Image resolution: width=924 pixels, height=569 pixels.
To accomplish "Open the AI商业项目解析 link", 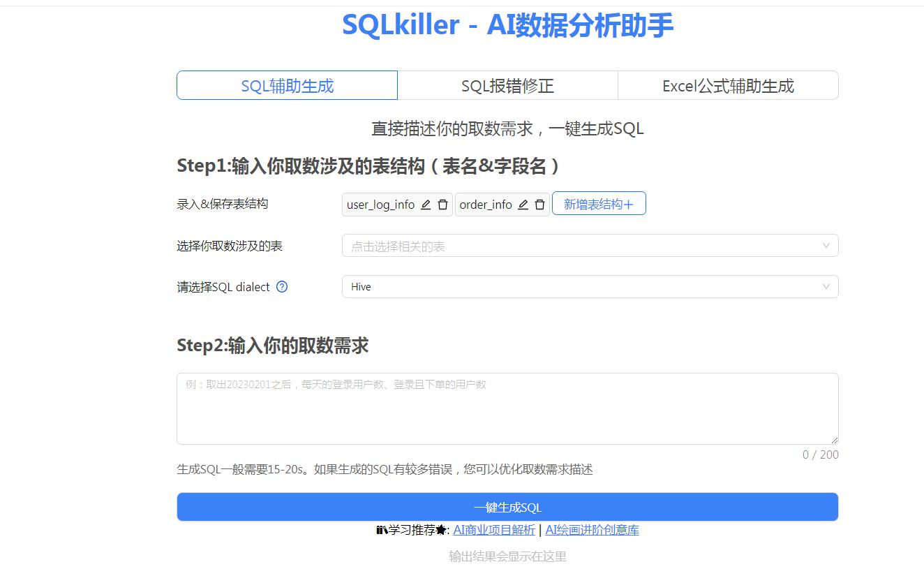I will [494, 530].
